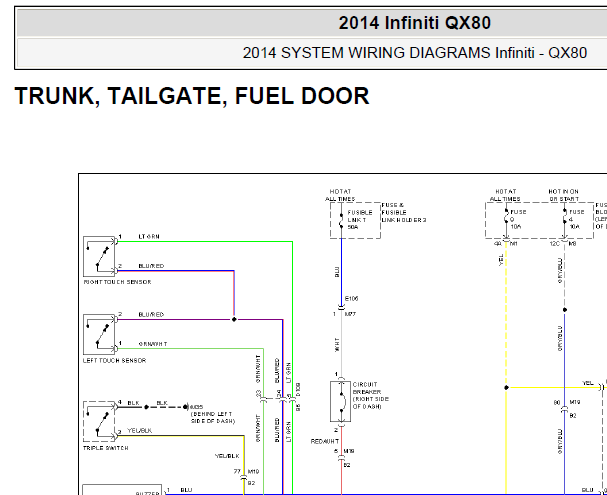Click the pin 80 label on the GRY/BLU wire
This screenshot has height=495, width=607.
coord(557,403)
